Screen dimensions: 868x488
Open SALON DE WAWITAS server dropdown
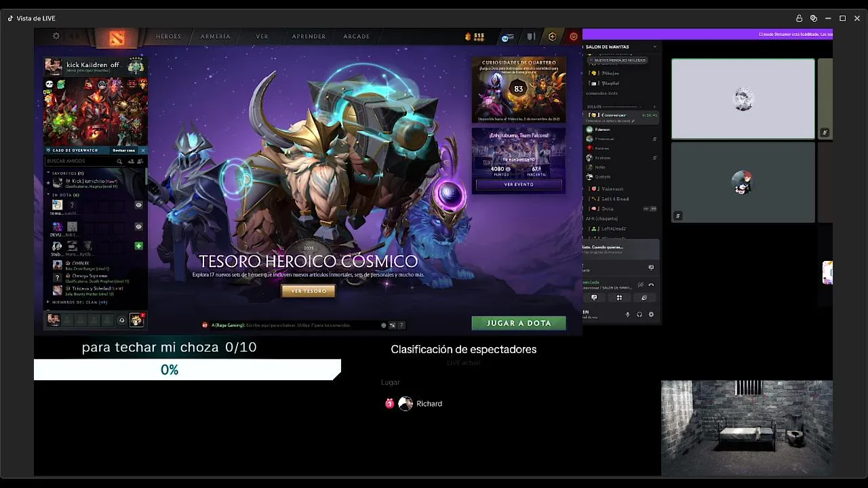coord(621,47)
